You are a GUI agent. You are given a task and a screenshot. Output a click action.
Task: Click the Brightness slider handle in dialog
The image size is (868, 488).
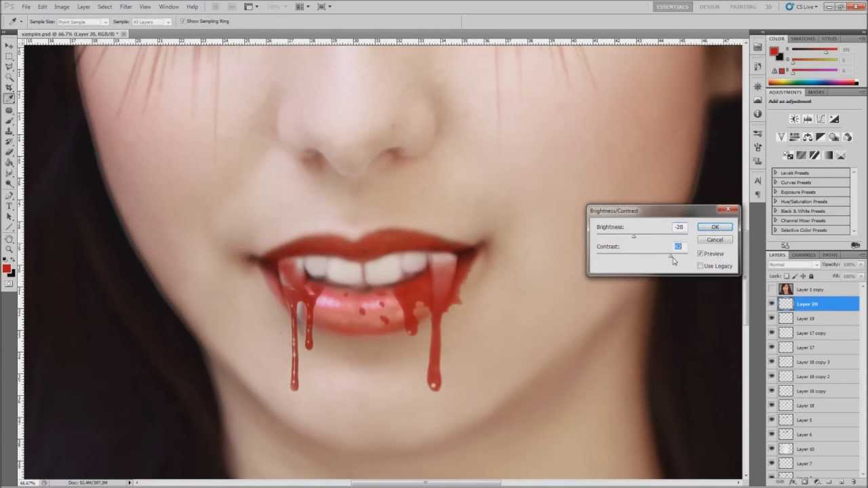click(634, 236)
